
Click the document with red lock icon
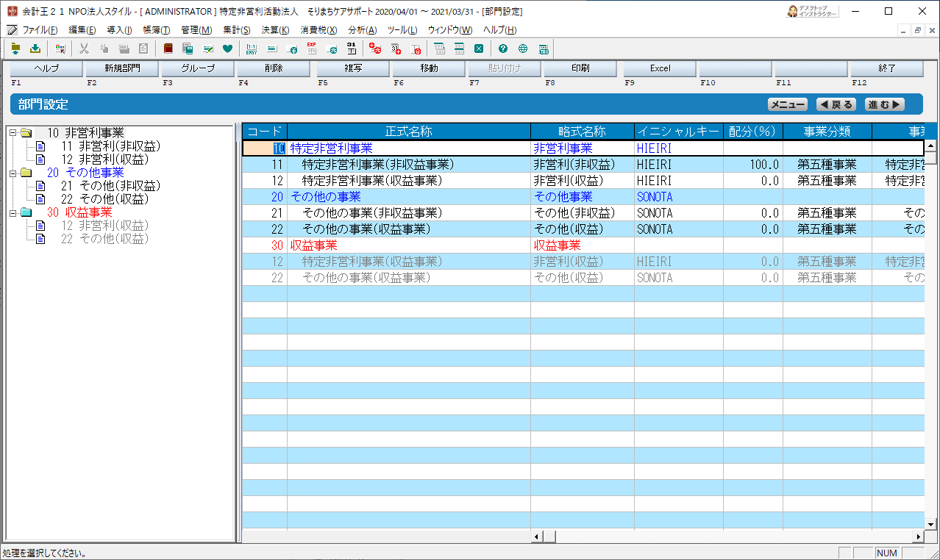point(416,49)
